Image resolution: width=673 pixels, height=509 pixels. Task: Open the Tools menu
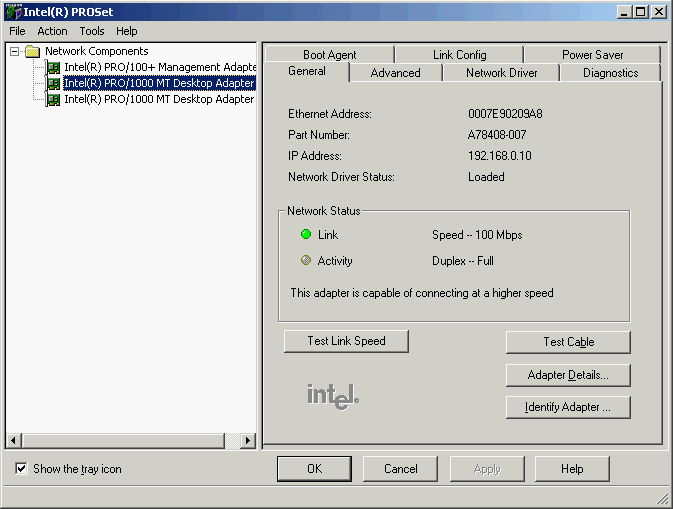[x=92, y=31]
